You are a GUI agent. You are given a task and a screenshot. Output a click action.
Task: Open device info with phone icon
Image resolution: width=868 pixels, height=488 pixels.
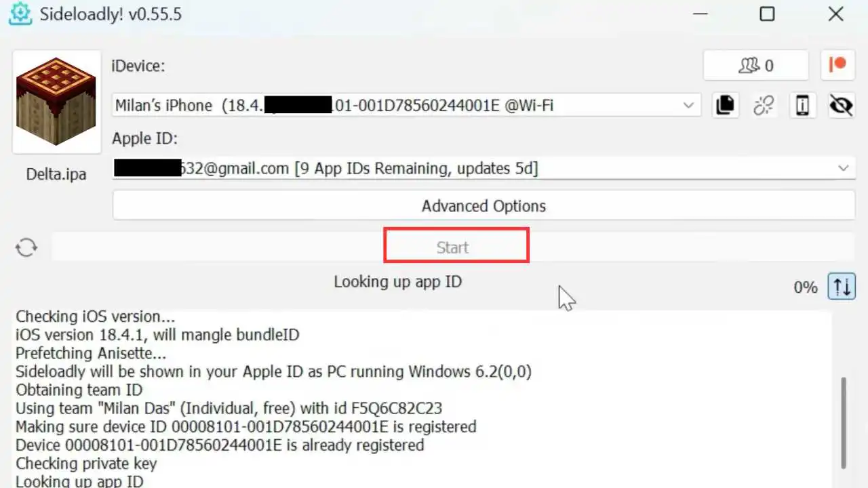click(x=803, y=105)
